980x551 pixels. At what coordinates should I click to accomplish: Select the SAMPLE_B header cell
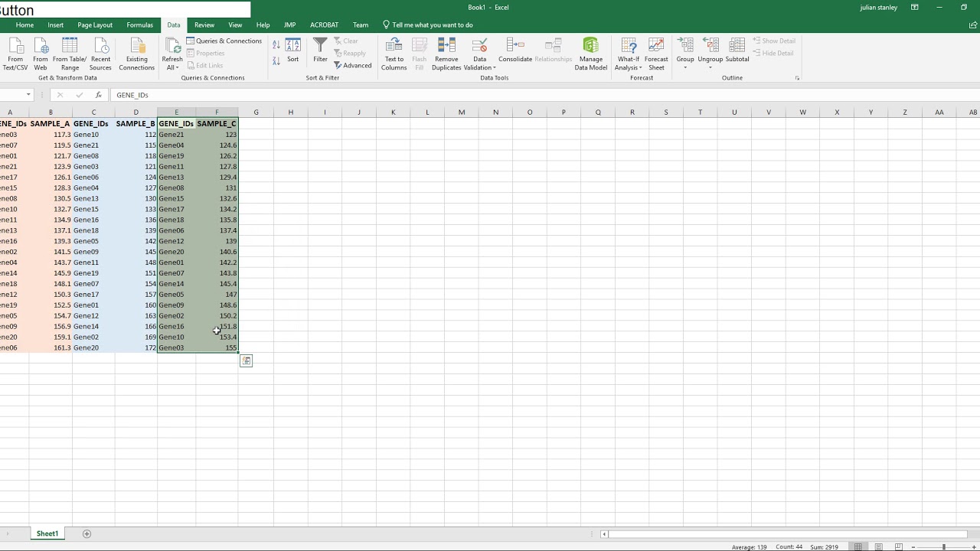[x=136, y=123]
